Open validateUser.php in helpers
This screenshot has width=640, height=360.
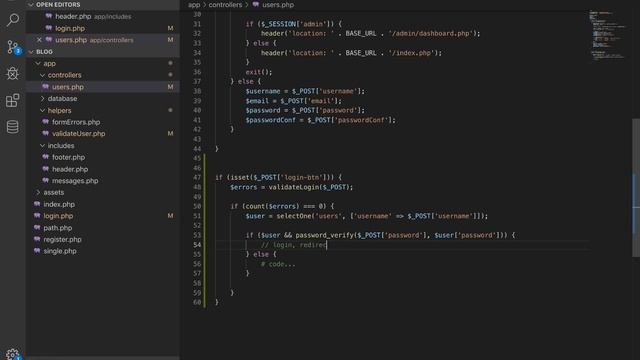(x=103, y=134)
